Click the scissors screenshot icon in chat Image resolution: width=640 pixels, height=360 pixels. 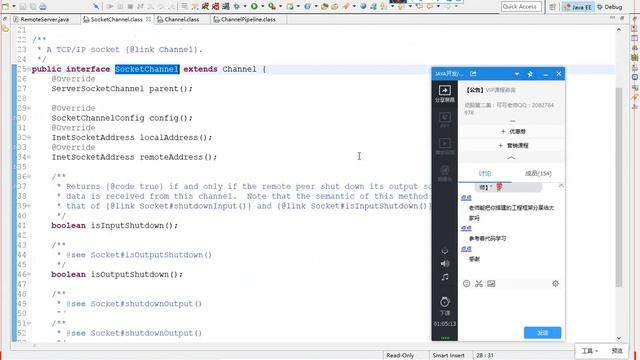[x=479, y=284]
